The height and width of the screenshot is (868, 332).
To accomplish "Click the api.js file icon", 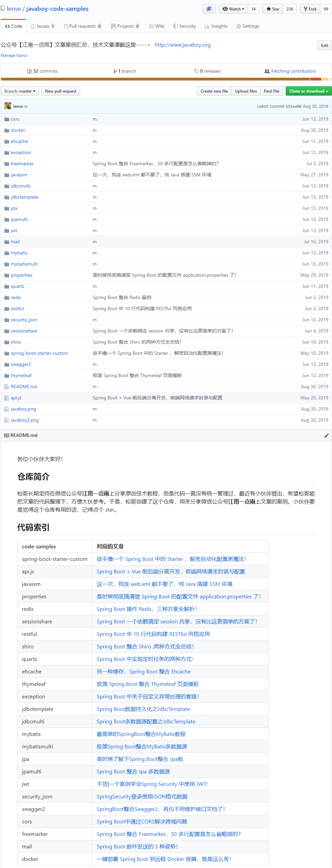I will [x=6, y=398].
